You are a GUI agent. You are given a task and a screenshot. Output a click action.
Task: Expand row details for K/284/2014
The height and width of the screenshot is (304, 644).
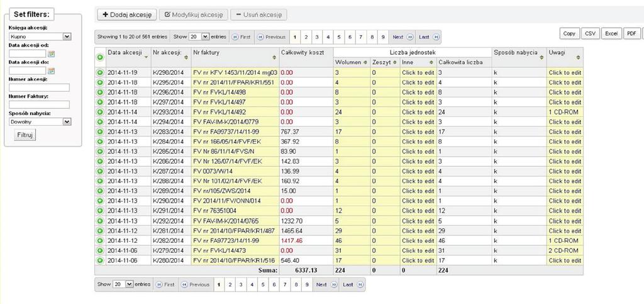pos(100,142)
